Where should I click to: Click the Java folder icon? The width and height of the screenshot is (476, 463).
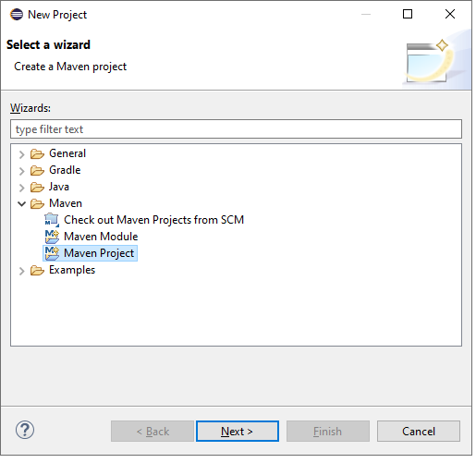(x=37, y=187)
